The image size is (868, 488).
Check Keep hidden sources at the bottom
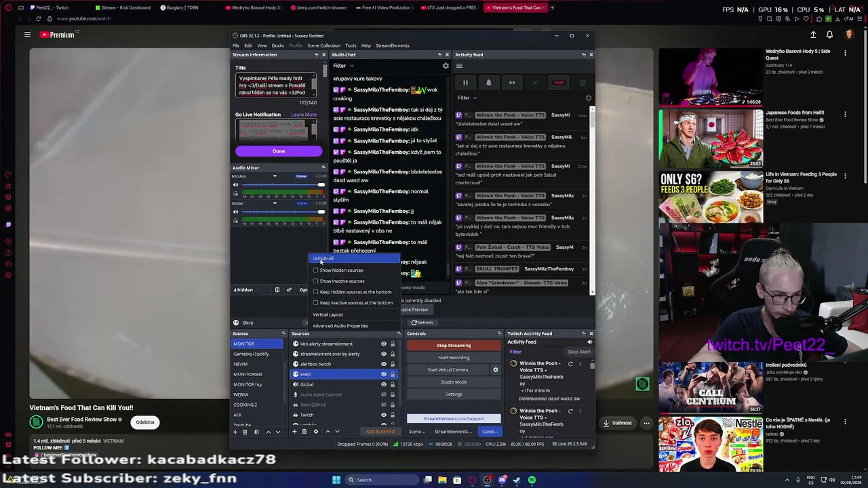[315, 291]
